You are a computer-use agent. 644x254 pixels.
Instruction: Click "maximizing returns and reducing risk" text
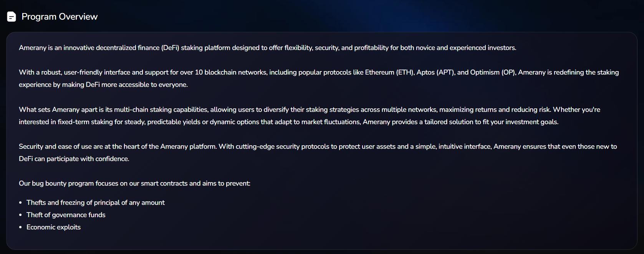pos(495,110)
